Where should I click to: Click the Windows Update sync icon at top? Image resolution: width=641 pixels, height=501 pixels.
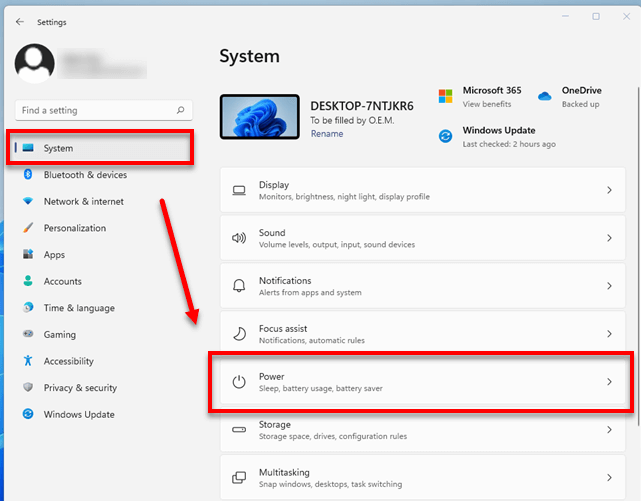point(445,136)
